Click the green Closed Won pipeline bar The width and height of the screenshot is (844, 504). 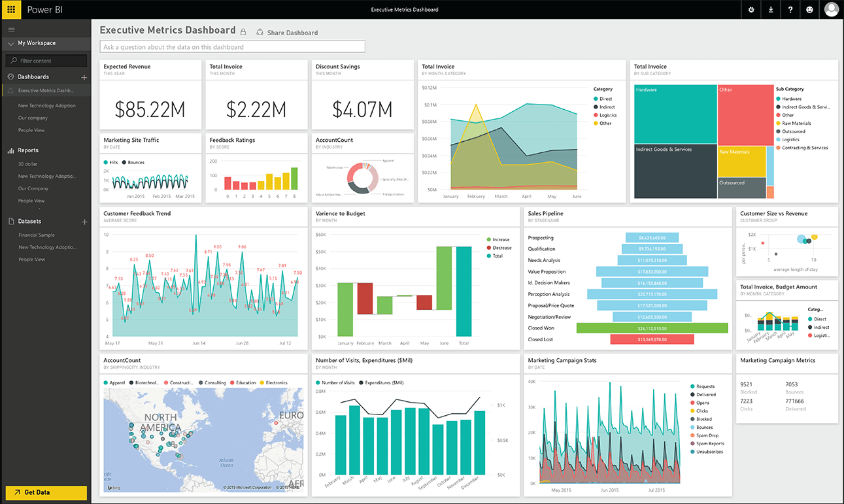pos(652,328)
